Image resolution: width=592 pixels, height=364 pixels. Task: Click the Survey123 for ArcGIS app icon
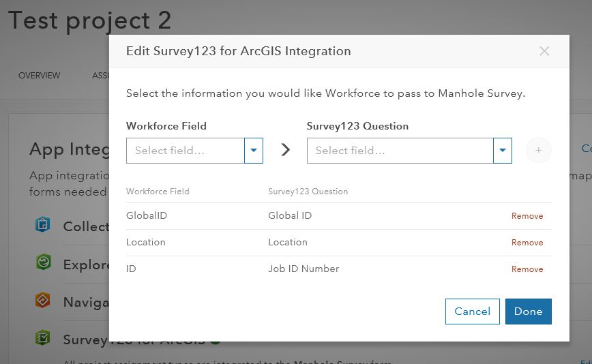tap(43, 337)
